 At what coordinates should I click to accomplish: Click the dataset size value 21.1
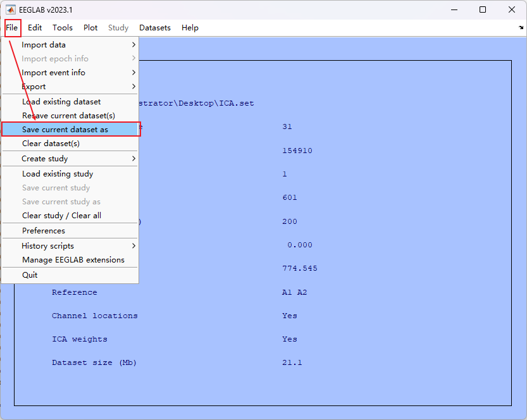(292, 363)
